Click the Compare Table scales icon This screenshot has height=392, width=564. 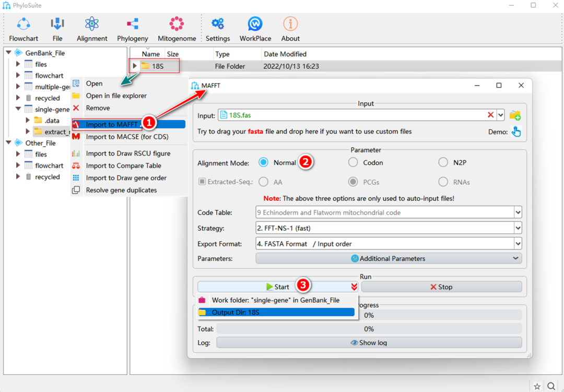[76, 165]
